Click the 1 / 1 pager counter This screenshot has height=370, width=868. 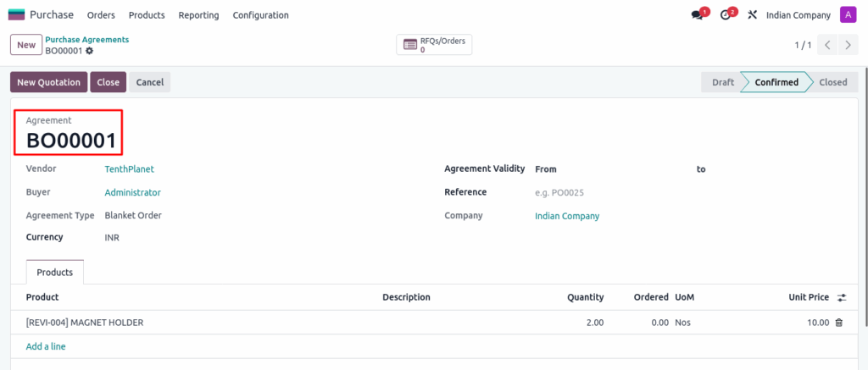click(804, 46)
